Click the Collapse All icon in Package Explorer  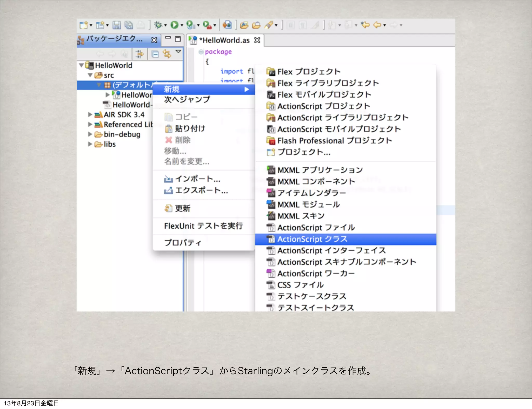(x=155, y=54)
